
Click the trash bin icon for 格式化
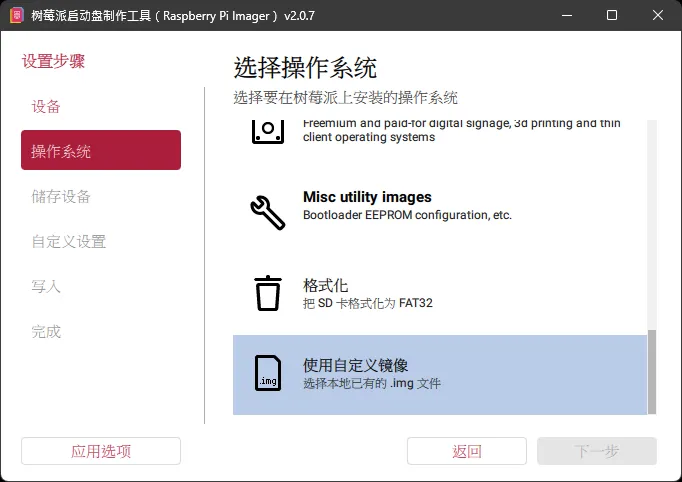pos(267,293)
